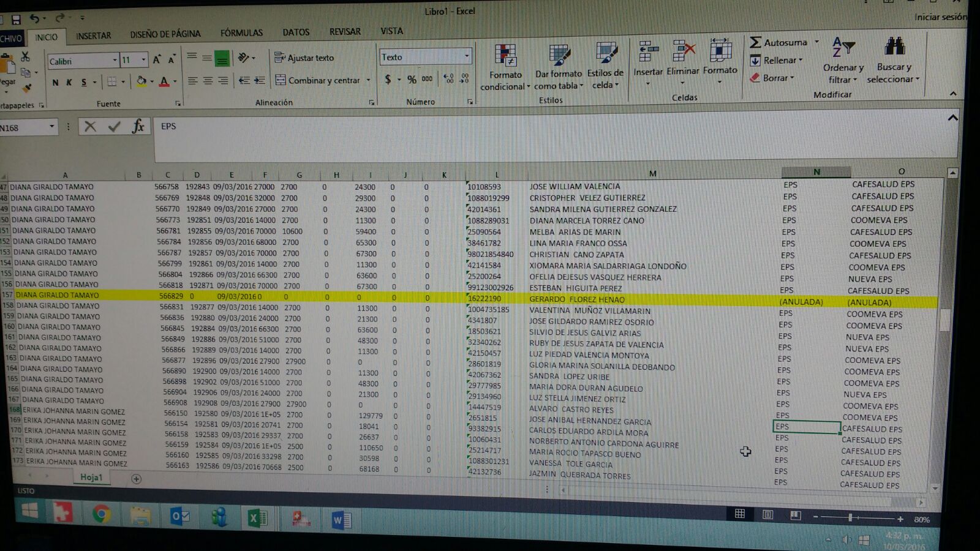Add a new sheet with plus icon
Image resolution: width=980 pixels, height=551 pixels.
(136, 479)
